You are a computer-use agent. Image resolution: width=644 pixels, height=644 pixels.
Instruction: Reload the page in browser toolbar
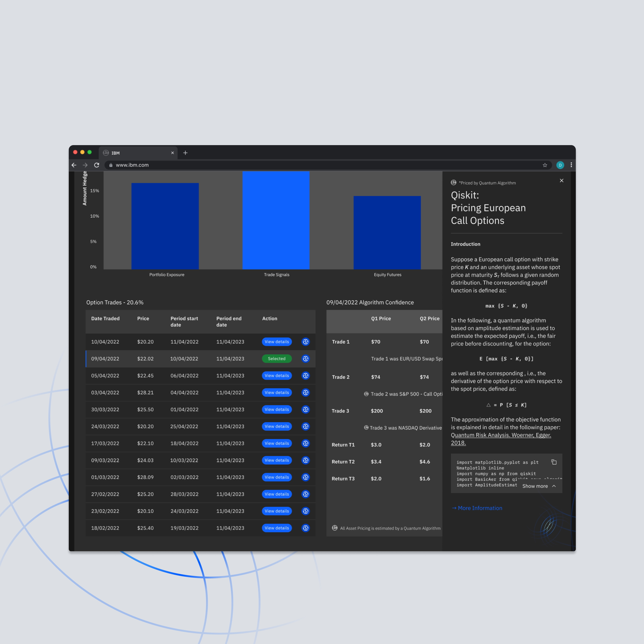pos(97,165)
